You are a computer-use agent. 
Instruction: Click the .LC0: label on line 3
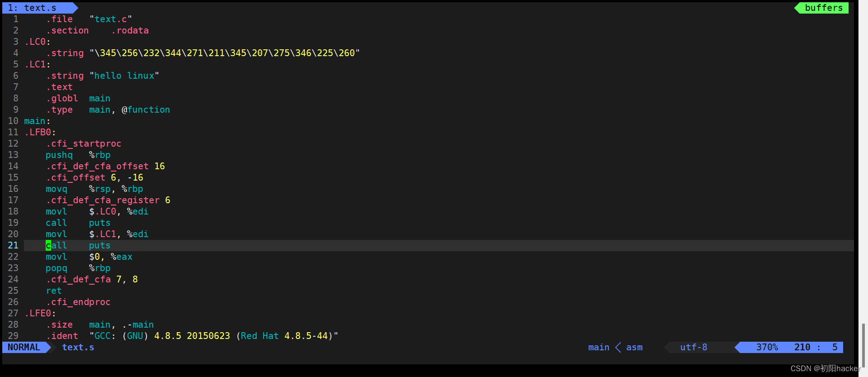(38, 42)
